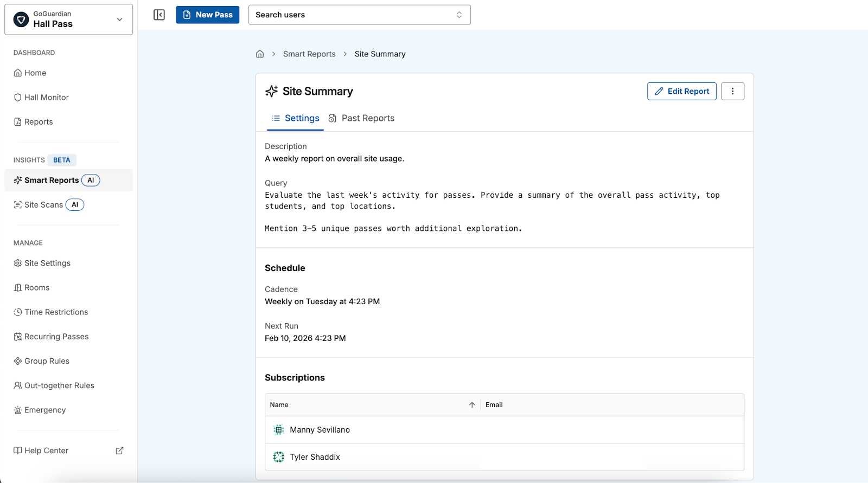Switch to the Past Reports tab
This screenshot has width=868, height=483.
(361, 118)
